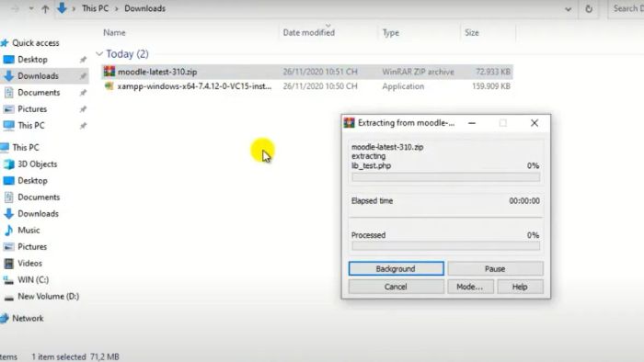The height and width of the screenshot is (362, 644).
Task: Select Downloads breadcrumb in address bar
Action: (144, 8)
